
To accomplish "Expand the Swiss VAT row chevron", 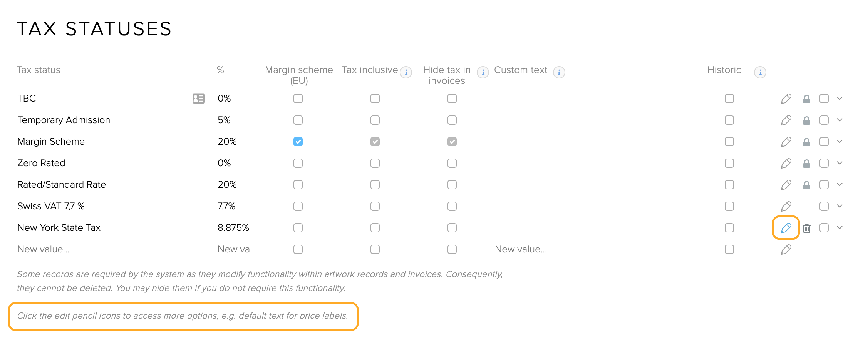I will (x=840, y=206).
